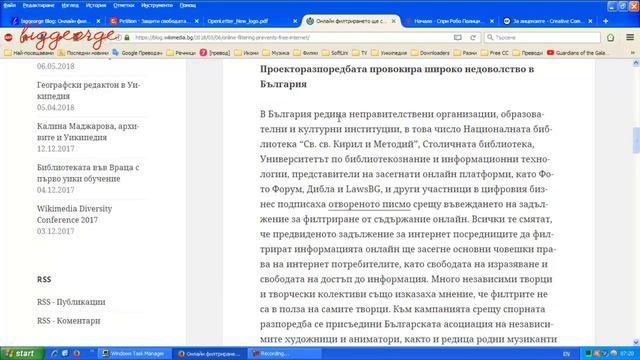Open Разни bookmarks folder
This screenshot has height=360, width=640.
[465, 53]
